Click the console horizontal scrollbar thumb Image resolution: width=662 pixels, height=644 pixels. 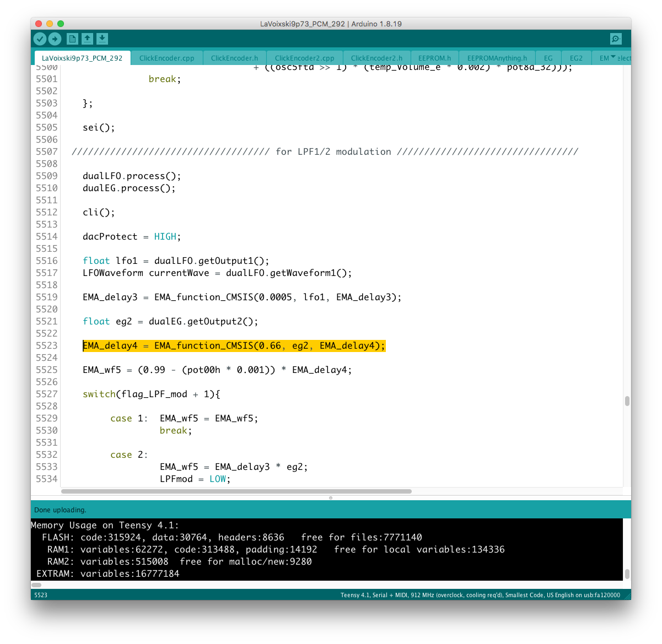click(36, 585)
